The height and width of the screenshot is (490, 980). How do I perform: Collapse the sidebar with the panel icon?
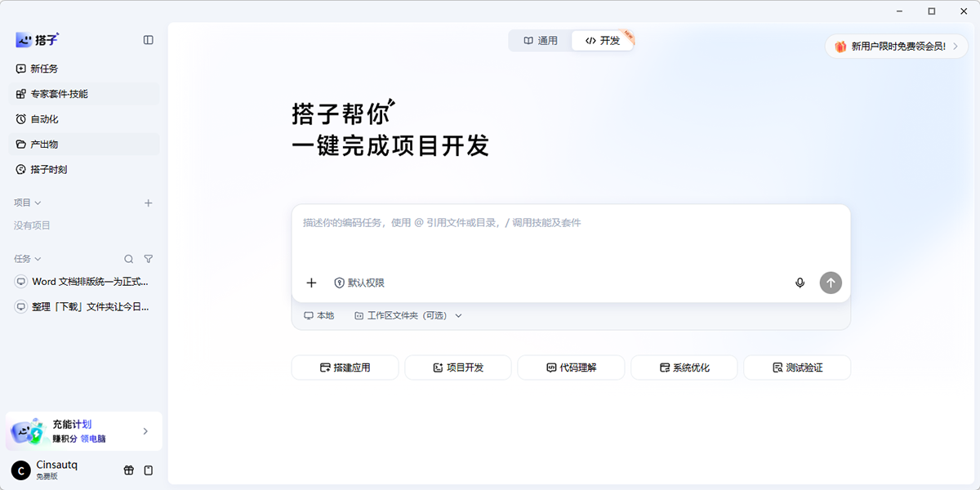pyautogui.click(x=148, y=39)
